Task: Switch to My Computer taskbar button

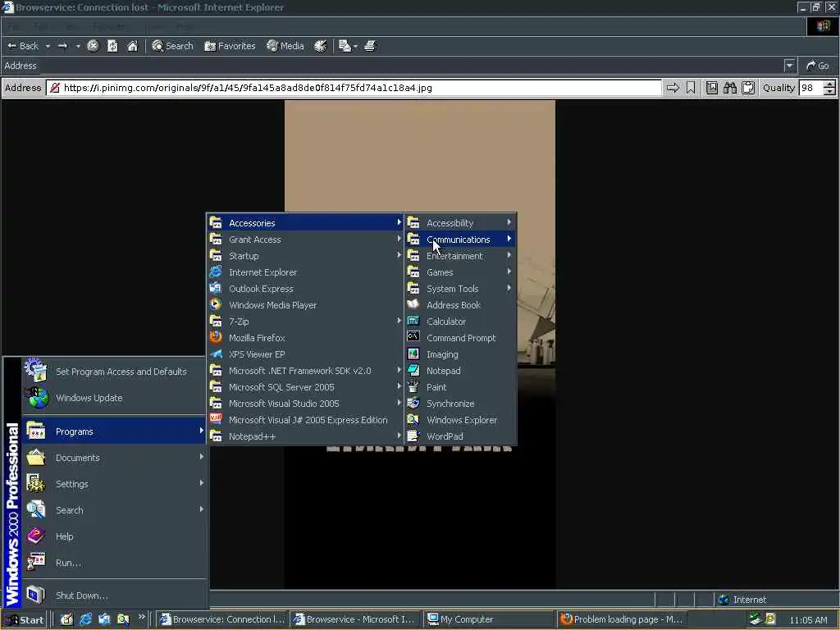Action: tap(489, 619)
